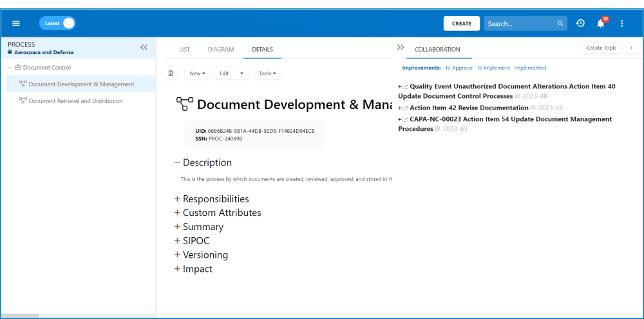The height and width of the screenshot is (319, 644).
Task: Open notifications bell with 10 badge
Action: [601, 23]
